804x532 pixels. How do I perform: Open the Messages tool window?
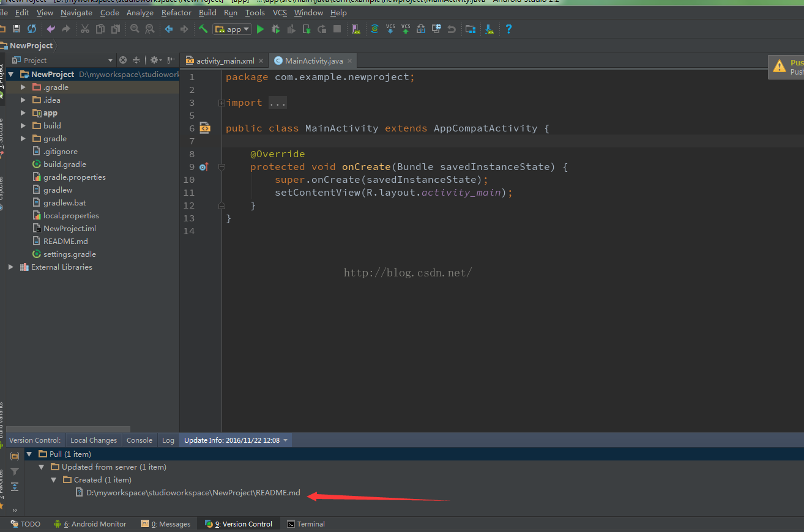pyautogui.click(x=166, y=524)
